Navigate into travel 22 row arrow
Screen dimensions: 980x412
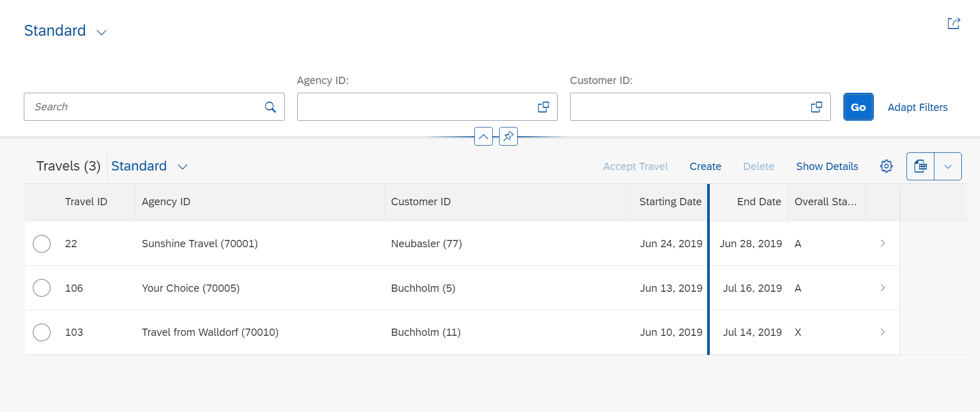[x=883, y=244]
